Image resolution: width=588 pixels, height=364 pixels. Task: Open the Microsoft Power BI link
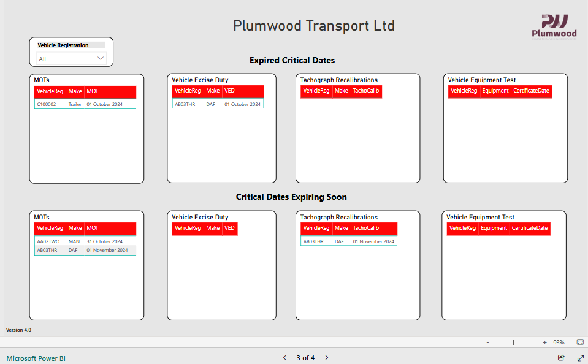[x=36, y=358]
